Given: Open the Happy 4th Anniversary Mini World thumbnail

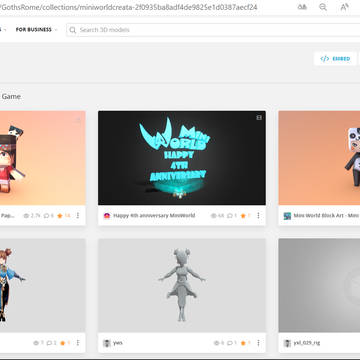Looking at the screenshot, I should 182,158.
